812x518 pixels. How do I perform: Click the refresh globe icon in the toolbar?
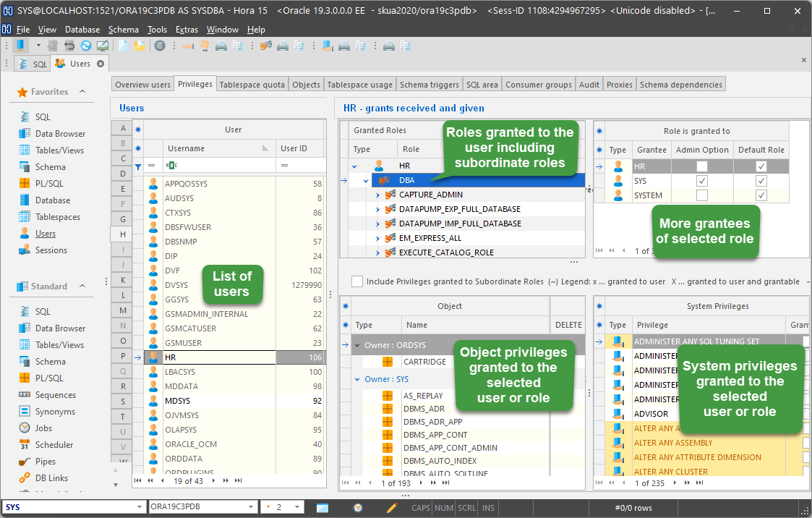(86, 44)
